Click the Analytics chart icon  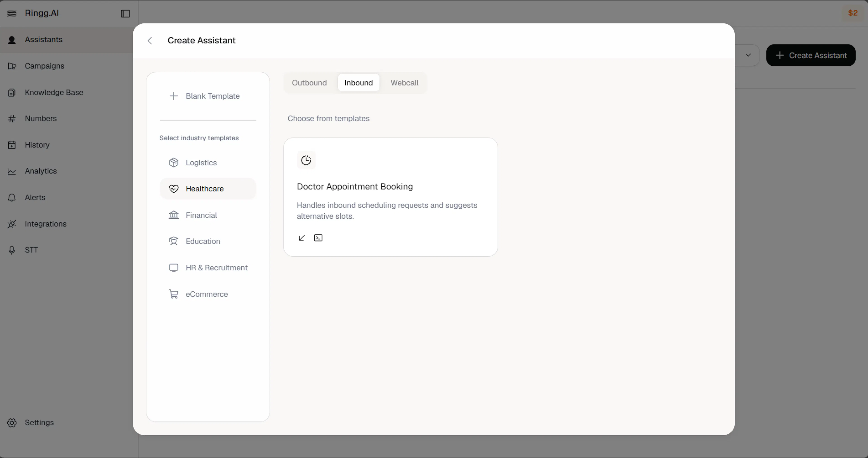[12, 171]
